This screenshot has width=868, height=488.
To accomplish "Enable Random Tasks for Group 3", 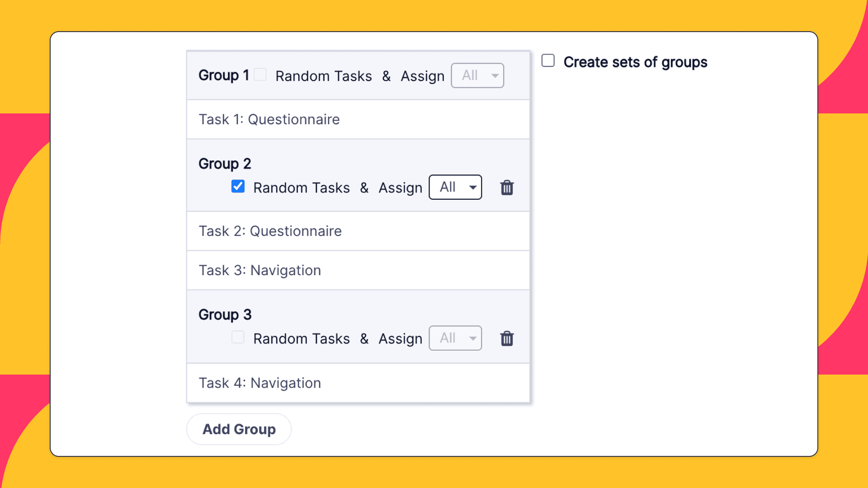I will (238, 337).
